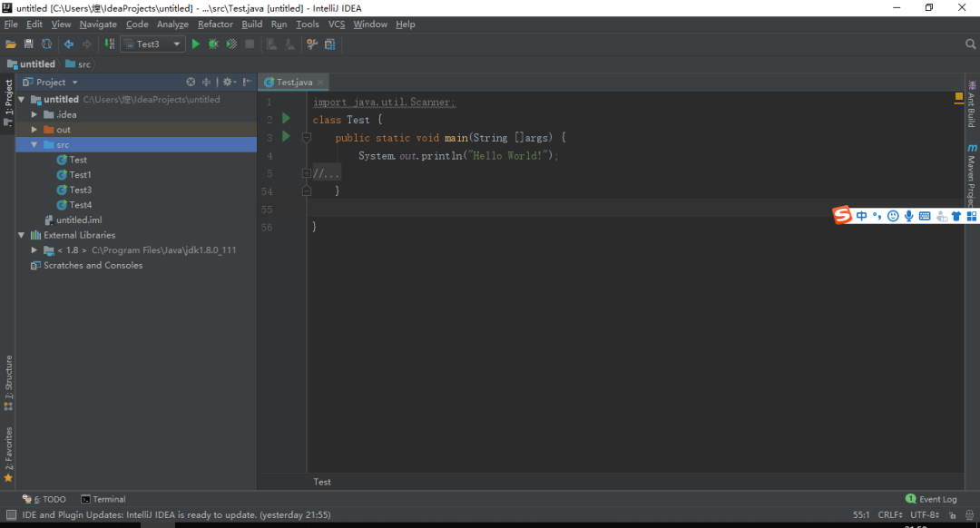Open Project Structure wrench icon
This screenshot has height=528, width=980.
(x=311, y=44)
